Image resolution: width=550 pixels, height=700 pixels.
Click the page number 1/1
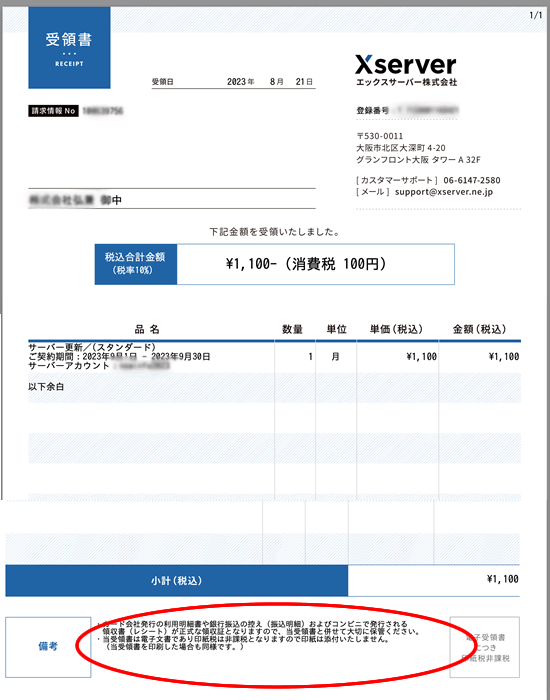point(536,15)
